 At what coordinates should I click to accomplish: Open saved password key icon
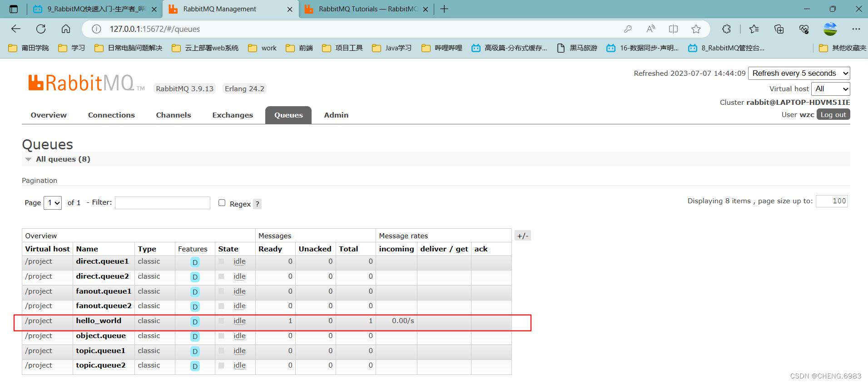coord(628,29)
